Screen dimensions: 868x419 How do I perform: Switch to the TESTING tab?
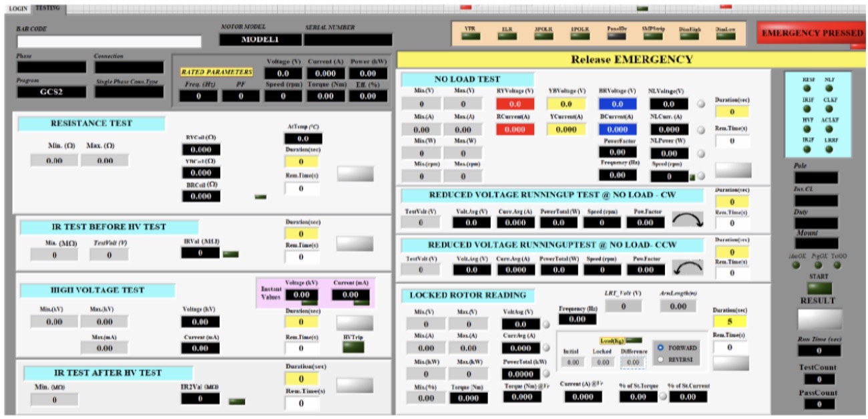(48, 8)
